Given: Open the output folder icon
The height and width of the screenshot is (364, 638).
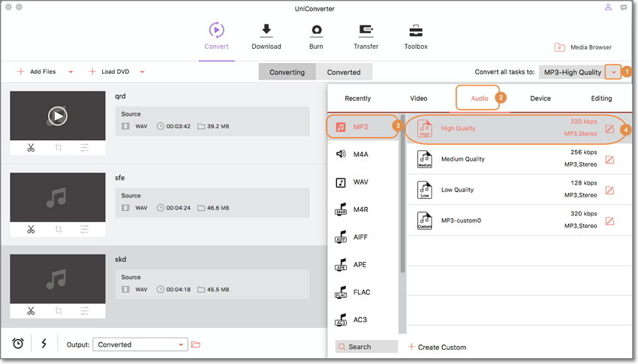Looking at the screenshot, I should pyautogui.click(x=196, y=344).
